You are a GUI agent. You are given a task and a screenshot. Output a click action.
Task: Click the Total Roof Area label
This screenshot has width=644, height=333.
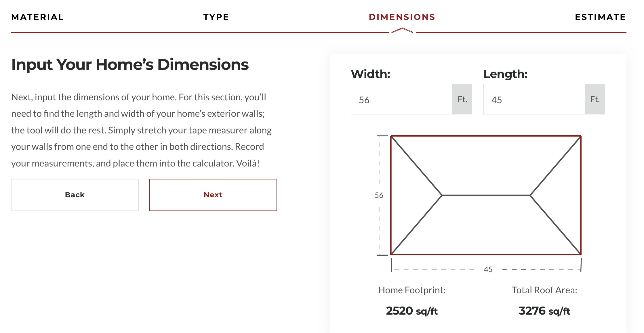point(544,290)
